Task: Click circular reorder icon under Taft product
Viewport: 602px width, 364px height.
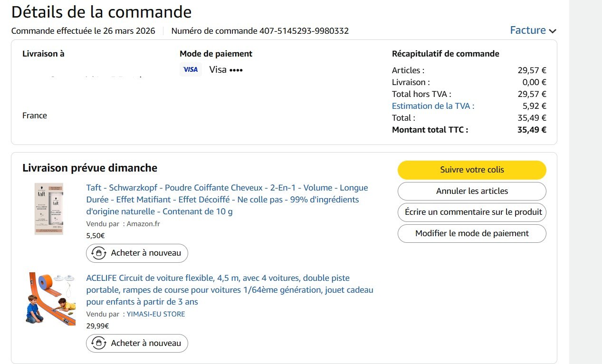Action: click(99, 253)
